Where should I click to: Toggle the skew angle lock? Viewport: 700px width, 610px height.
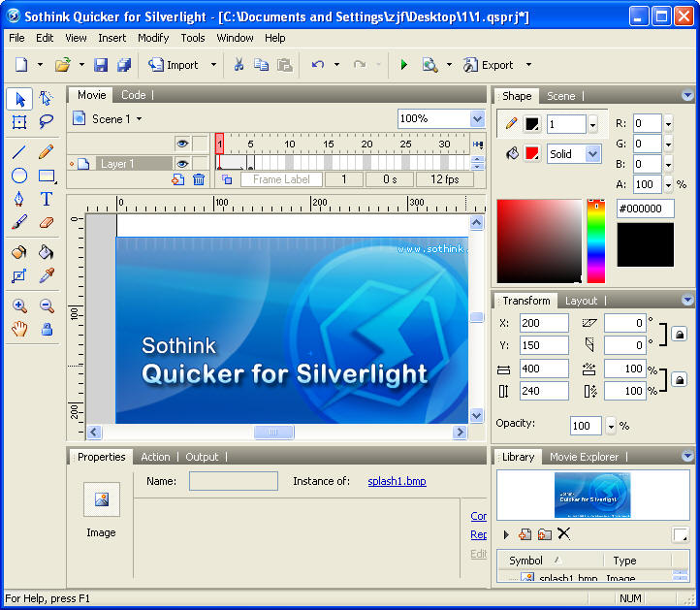[x=679, y=334]
